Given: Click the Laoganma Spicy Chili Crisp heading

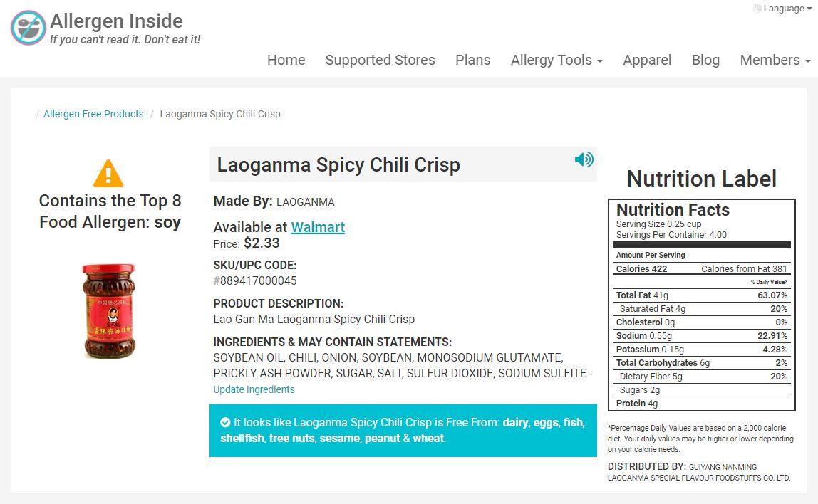Looking at the screenshot, I should [338, 164].
